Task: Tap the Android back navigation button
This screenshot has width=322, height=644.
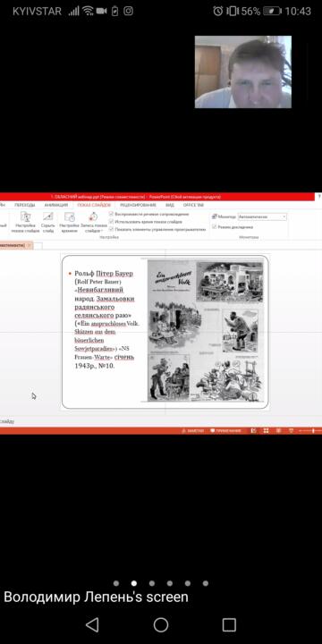Action: [92, 624]
